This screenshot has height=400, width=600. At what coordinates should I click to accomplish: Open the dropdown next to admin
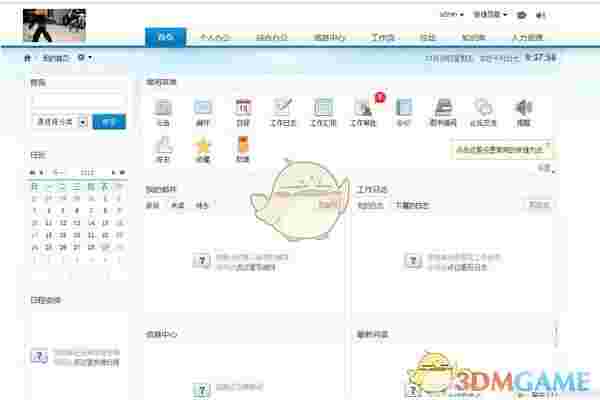tap(490, 15)
